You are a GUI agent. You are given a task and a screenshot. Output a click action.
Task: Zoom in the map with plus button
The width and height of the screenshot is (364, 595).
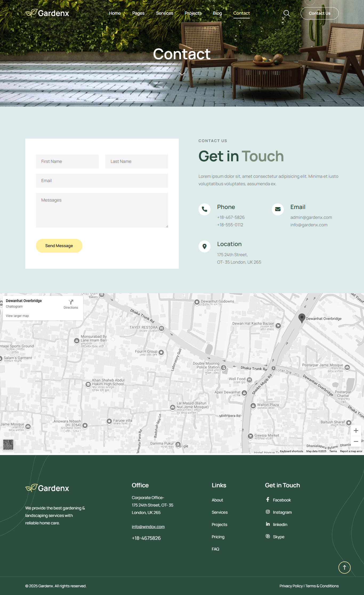point(356,431)
